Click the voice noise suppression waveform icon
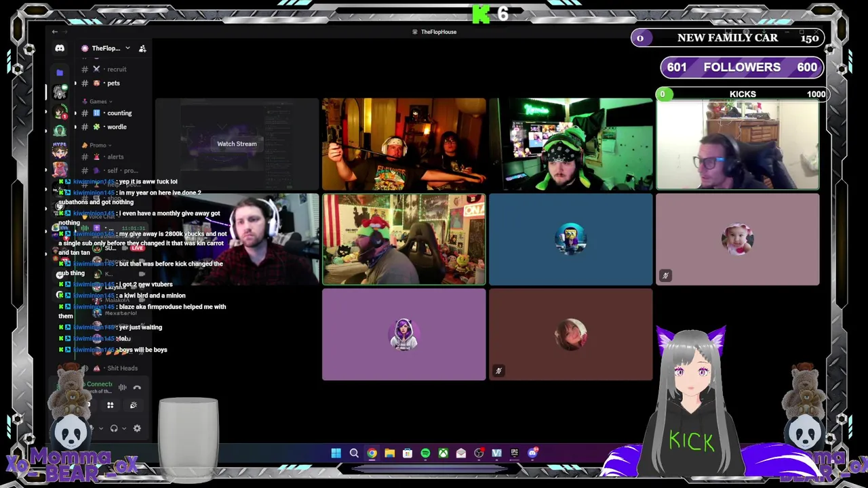This screenshot has width=868, height=488. [x=123, y=388]
